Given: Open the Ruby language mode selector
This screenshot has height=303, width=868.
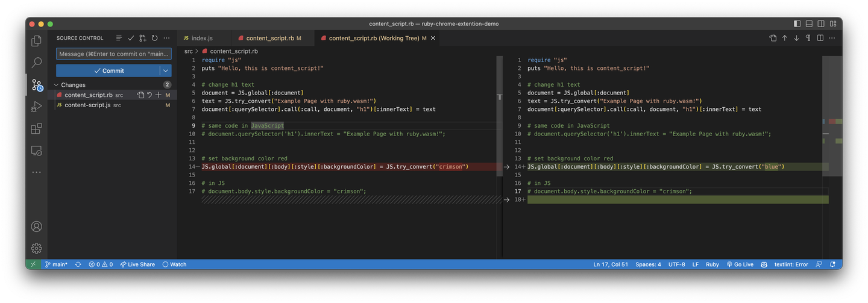Looking at the screenshot, I should [712, 264].
